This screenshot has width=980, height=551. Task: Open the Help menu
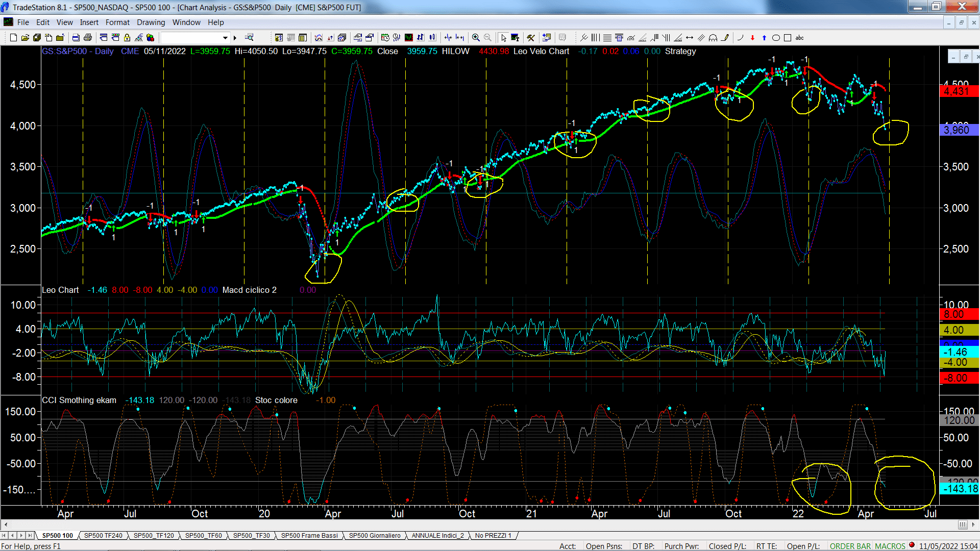pos(216,22)
